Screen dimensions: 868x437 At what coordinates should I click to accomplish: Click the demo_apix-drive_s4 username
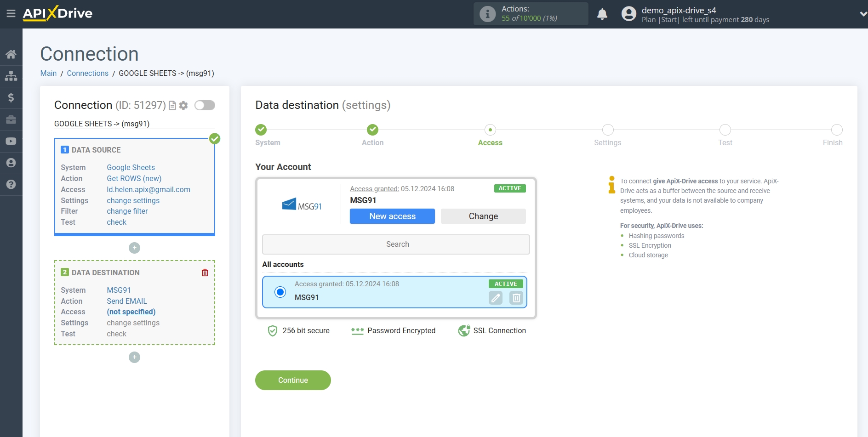click(679, 10)
